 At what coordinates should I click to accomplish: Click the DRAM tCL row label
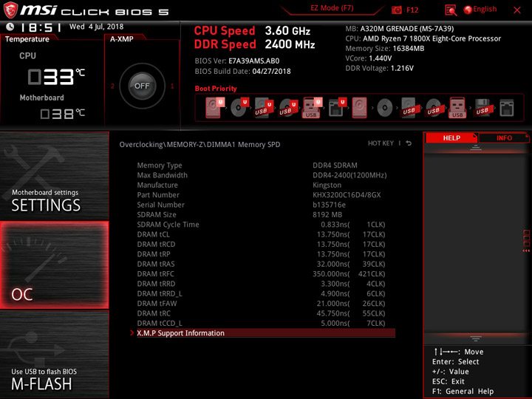pos(153,234)
